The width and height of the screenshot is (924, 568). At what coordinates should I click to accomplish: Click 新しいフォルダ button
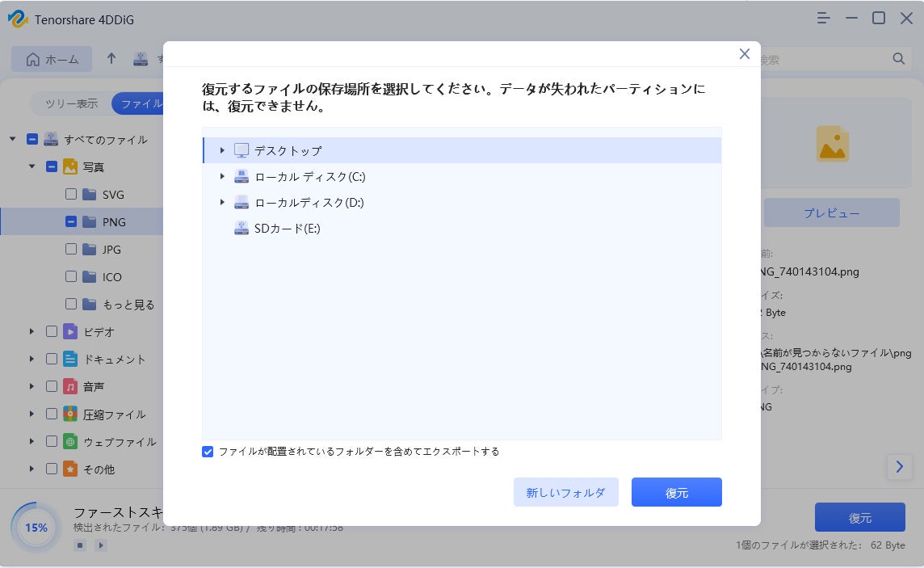coord(565,492)
